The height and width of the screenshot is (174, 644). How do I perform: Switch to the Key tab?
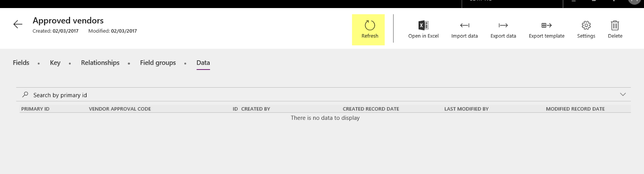(x=55, y=63)
